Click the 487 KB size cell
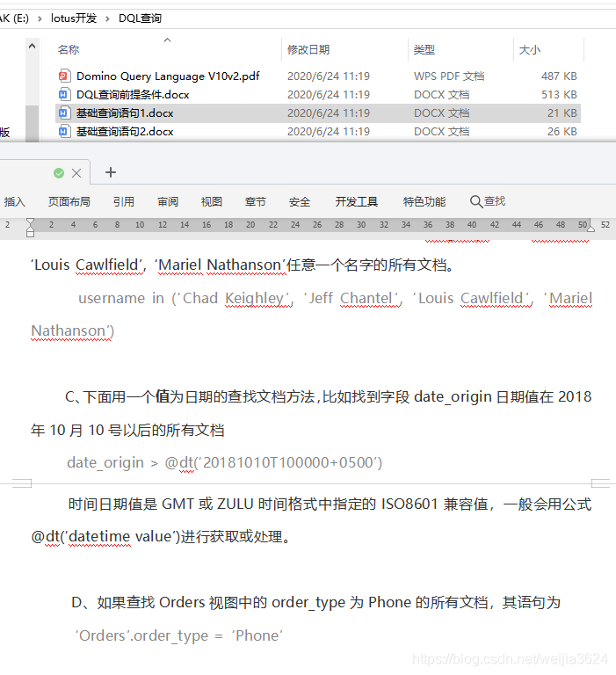The height and width of the screenshot is (675, 616). (x=559, y=76)
